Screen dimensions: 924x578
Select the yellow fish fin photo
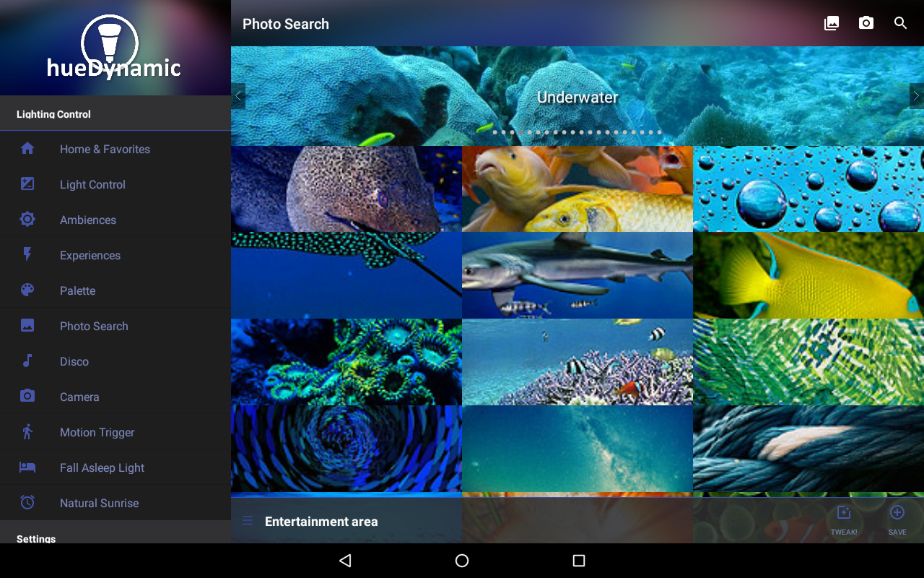coord(808,275)
